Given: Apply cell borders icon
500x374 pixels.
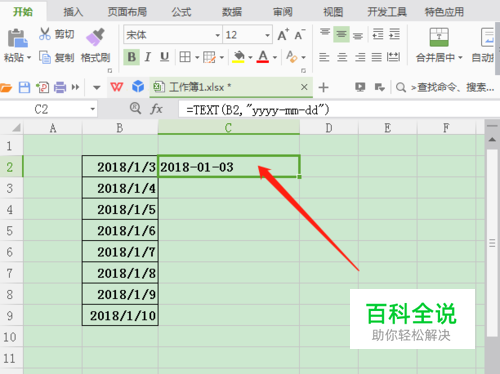Looking at the screenshot, I should click(185, 57).
